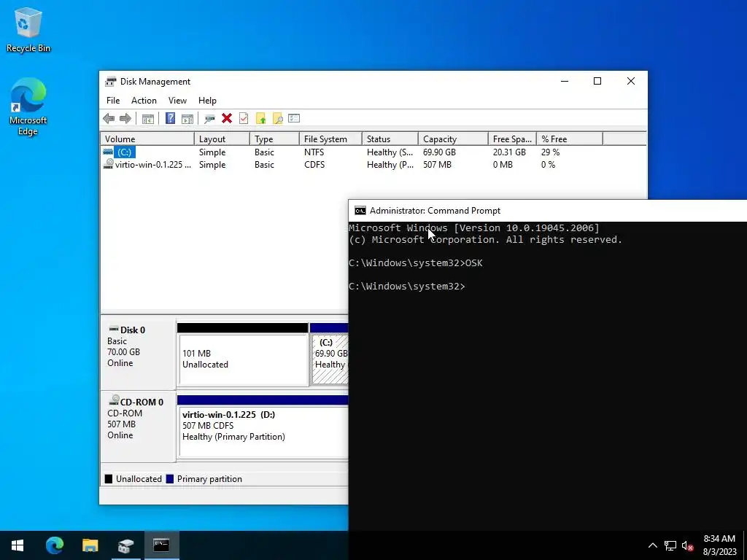Click the Back arrow in Disk Management toolbar
Image resolution: width=747 pixels, height=560 pixels.
click(109, 119)
